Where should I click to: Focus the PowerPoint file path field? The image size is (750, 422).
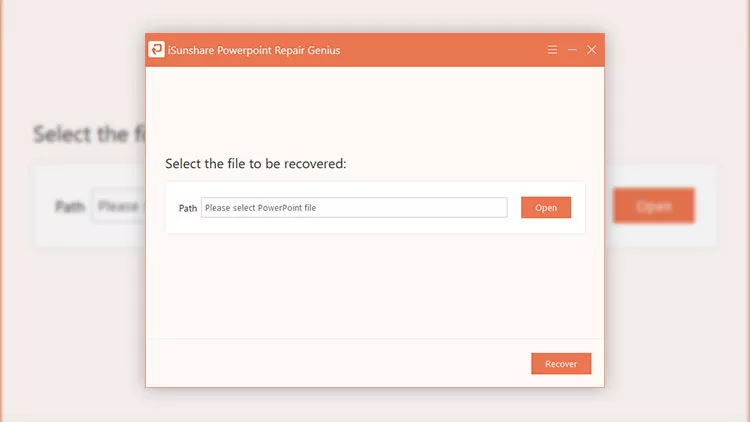pyautogui.click(x=354, y=208)
